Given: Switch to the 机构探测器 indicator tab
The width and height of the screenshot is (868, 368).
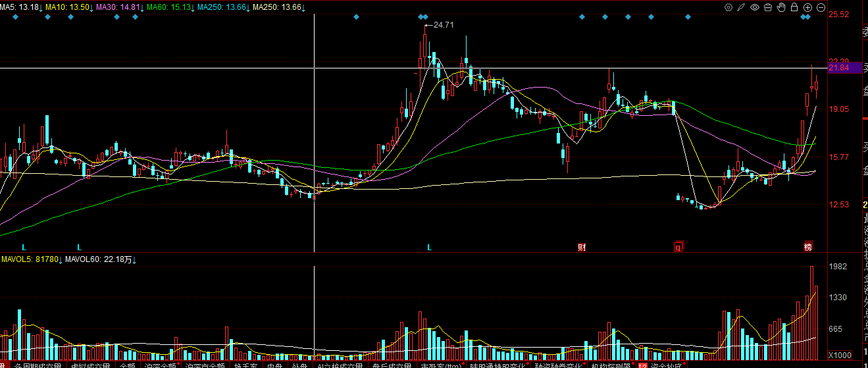Looking at the screenshot, I should click(x=611, y=365).
